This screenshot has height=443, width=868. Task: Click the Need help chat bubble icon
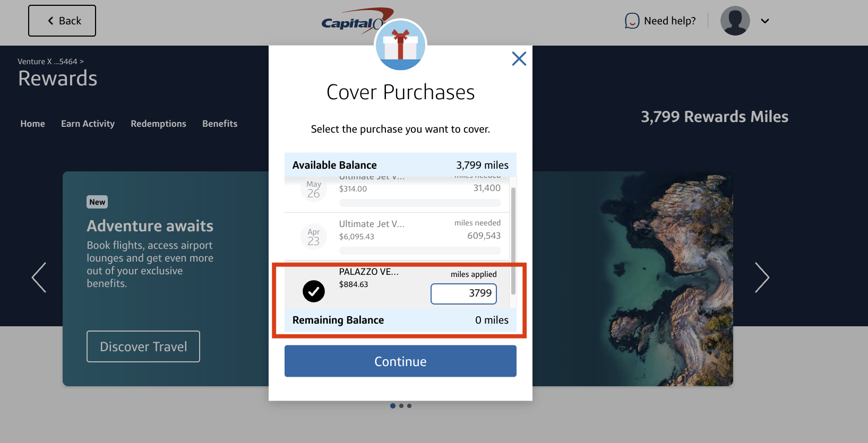coord(632,21)
